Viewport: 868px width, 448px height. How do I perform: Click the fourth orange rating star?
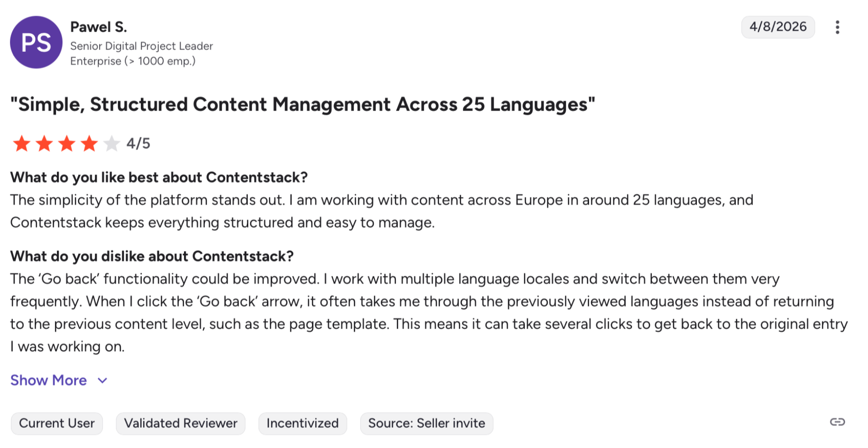89,144
